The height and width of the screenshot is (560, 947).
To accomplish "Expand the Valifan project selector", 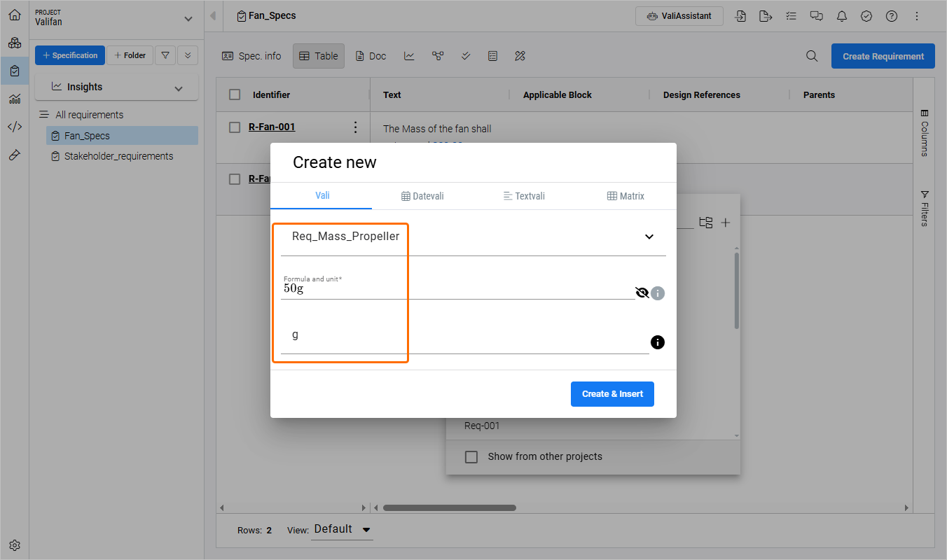I will [x=187, y=19].
